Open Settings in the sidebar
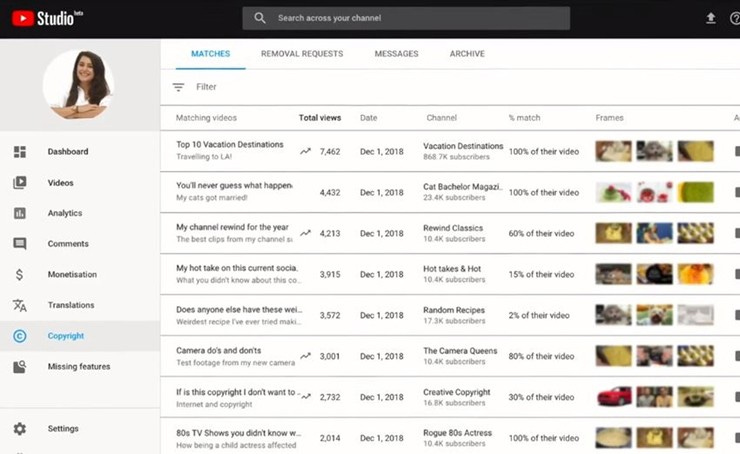Screen dimensions: 740x454 click(80, 429)
